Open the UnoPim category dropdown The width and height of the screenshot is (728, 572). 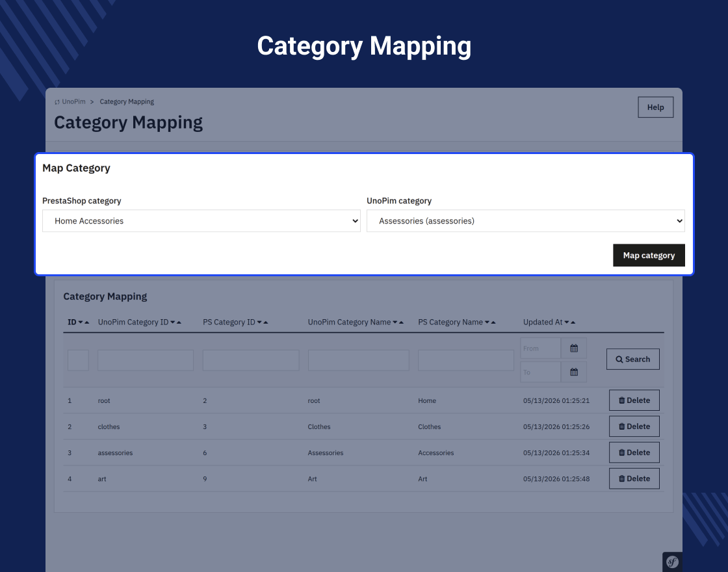point(526,221)
